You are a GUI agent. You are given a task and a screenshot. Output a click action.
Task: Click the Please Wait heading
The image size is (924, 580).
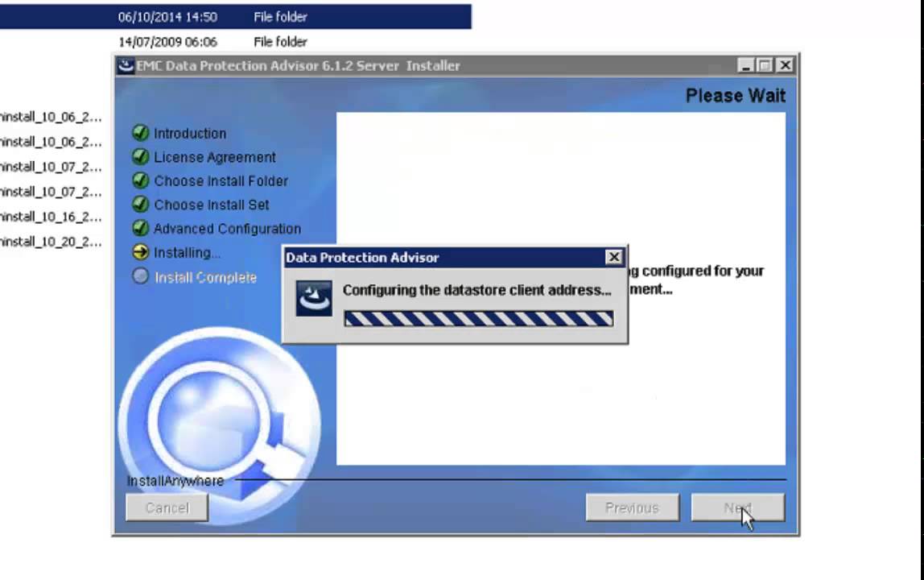point(736,96)
